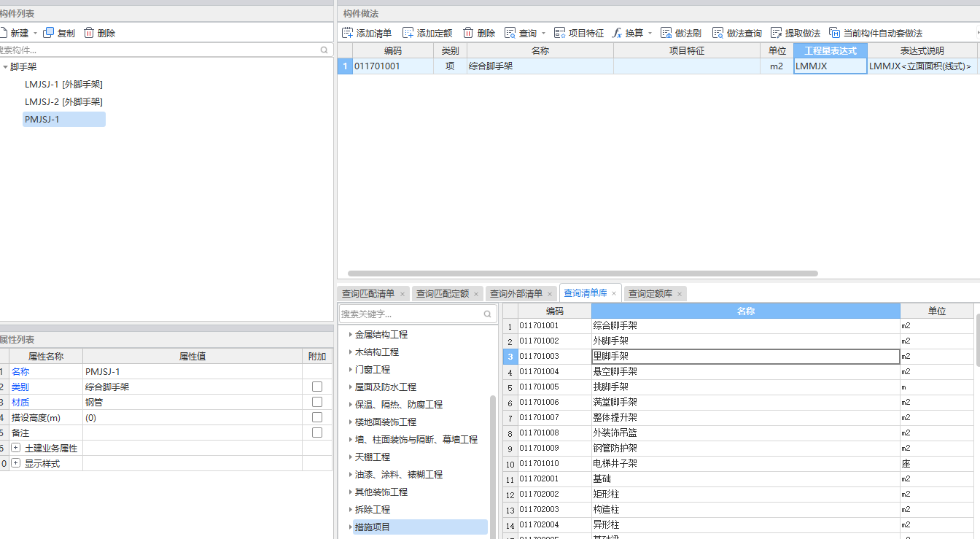Switch to the 查询定额库 tab
This screenshot has height=539, width=980.
click(x=649, y=294)
